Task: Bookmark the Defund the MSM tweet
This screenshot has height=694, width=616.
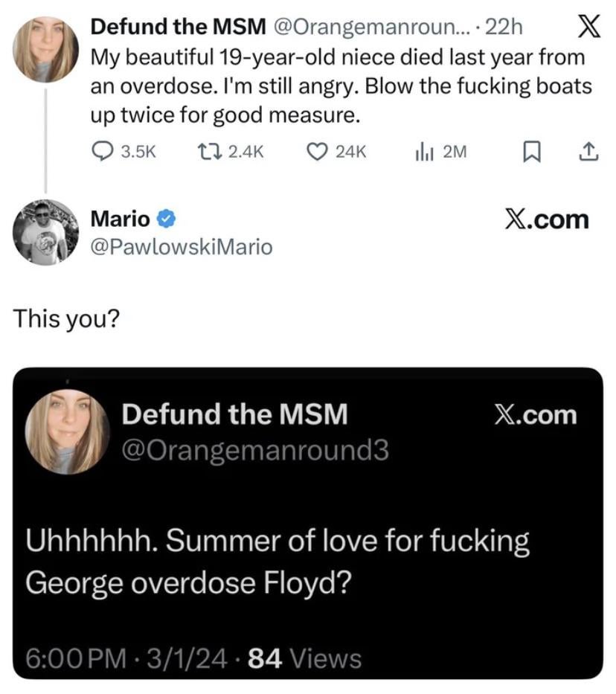Action: (x=530, y=152)
